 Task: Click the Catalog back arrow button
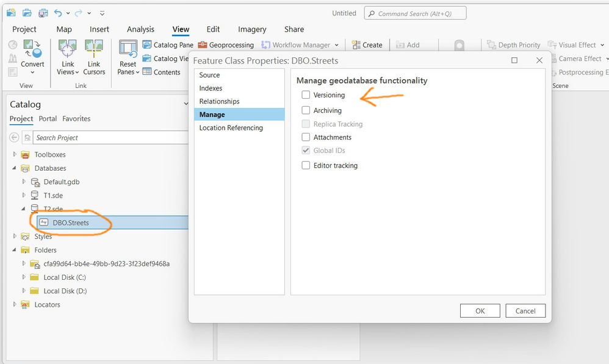click(15, 137)
